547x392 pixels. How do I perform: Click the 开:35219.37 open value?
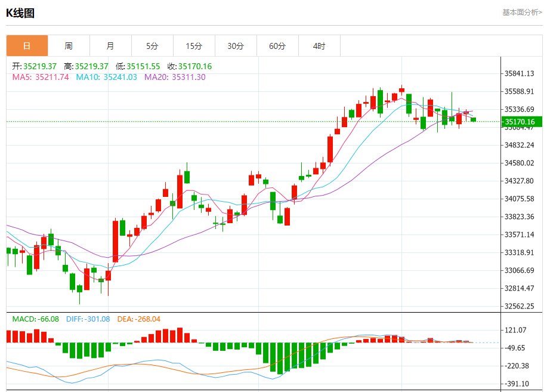point(34,66)
